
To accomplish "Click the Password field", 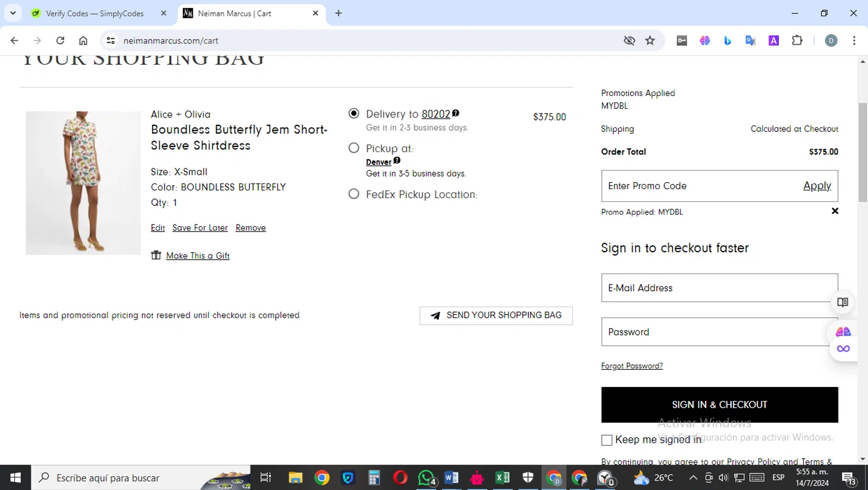I will point(719,331).
